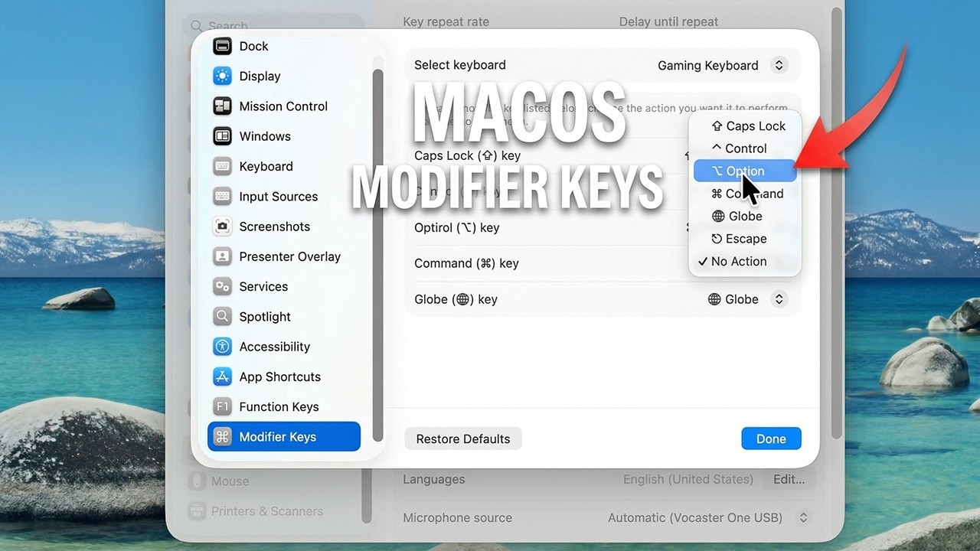The image size is (980, 551).
Task: Click the Caps Lock key row label
Action: click(x=467, y=155)
